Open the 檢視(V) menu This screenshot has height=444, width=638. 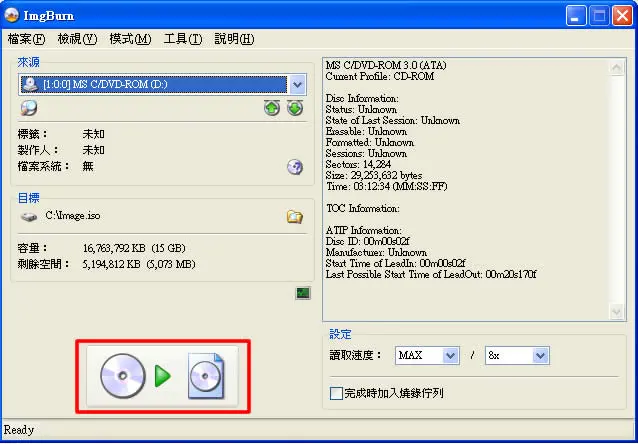[77, 39]
